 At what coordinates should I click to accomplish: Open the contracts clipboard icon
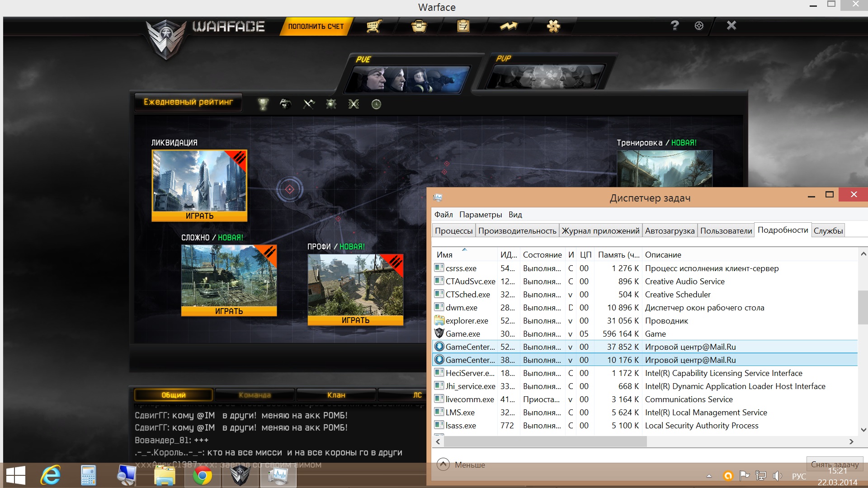tap(463, 26)
